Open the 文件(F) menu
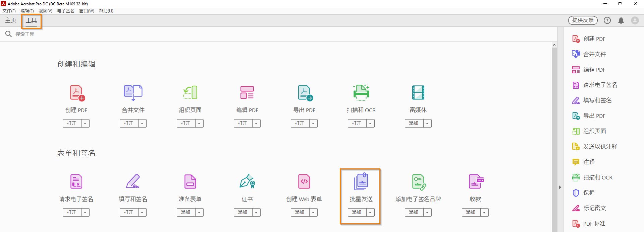The image size is (644, 232). coord(9,11)
